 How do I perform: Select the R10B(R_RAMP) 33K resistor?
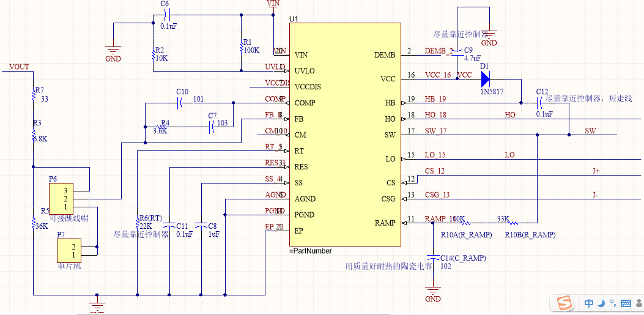point(513,223)
